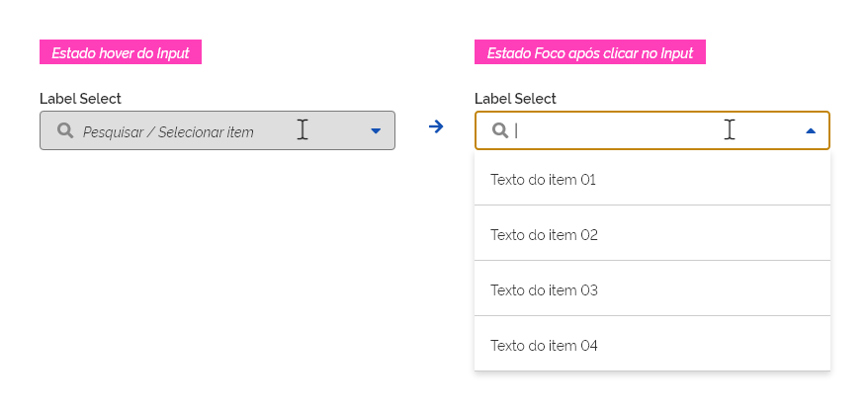Image resolution: width=868 pixels, height=411 pixels.
Task: Click the blue right arrow between both states
Action: pyautogui.click(x=436, y=126)
